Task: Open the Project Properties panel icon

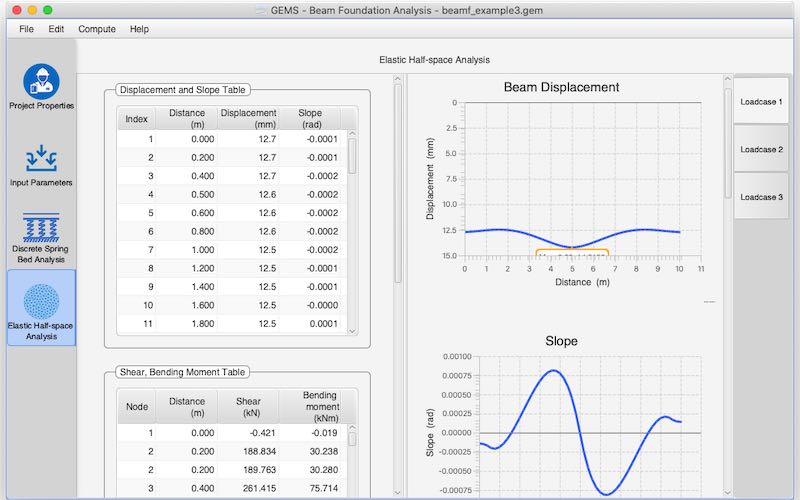Action: coord(41,82)
